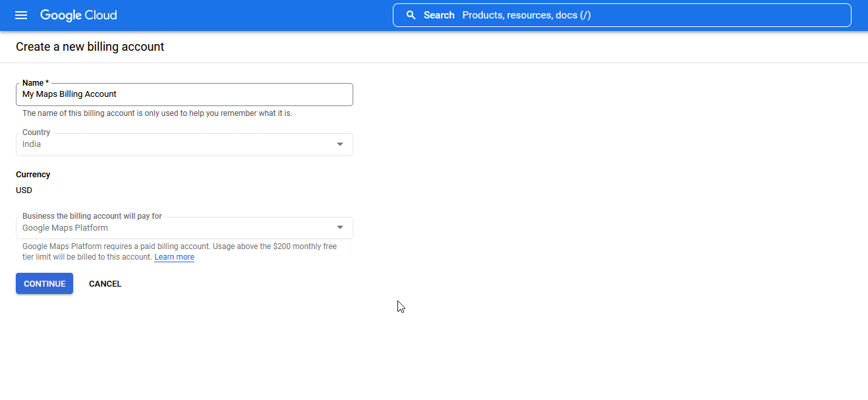Click the Google Cloud logo
The image size is (868, 400).
coord(78,14)
